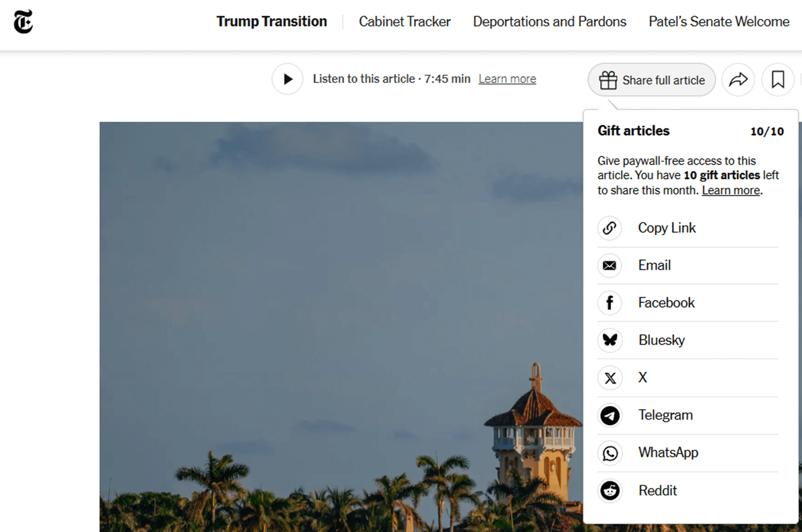The image size is (802, 532).
Task: Click the Mar-a-Lago tower photo
Action: (306, 306)
